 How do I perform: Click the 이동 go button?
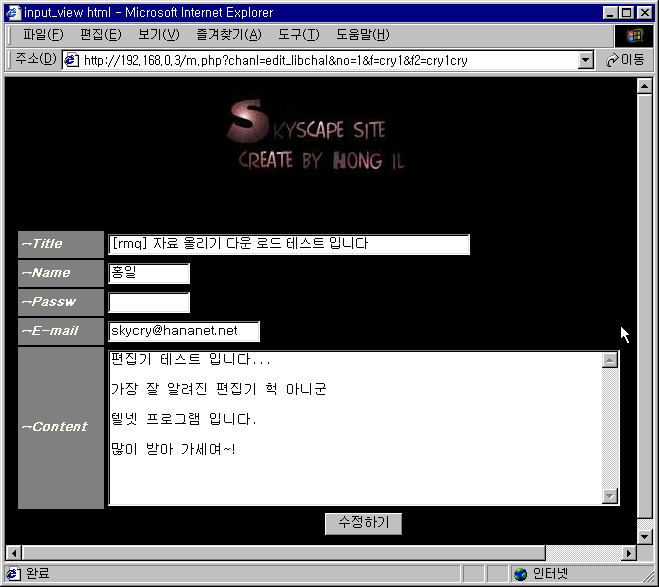click(625, 60)
